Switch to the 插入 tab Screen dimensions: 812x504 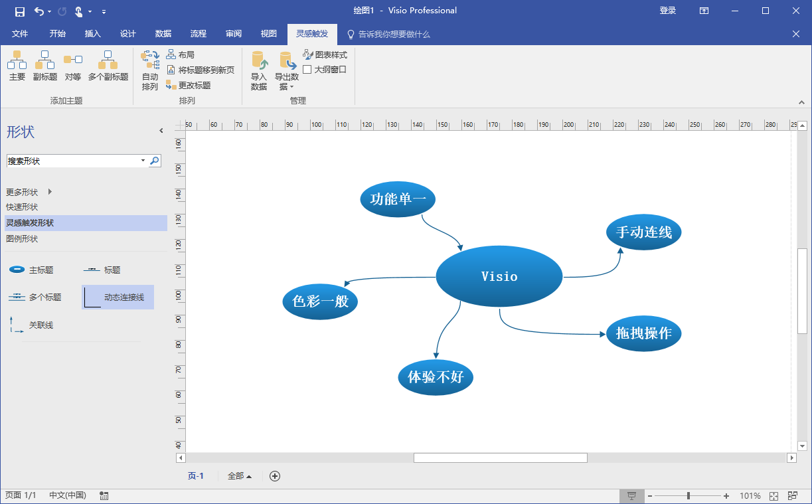click(x=93, y=34)
